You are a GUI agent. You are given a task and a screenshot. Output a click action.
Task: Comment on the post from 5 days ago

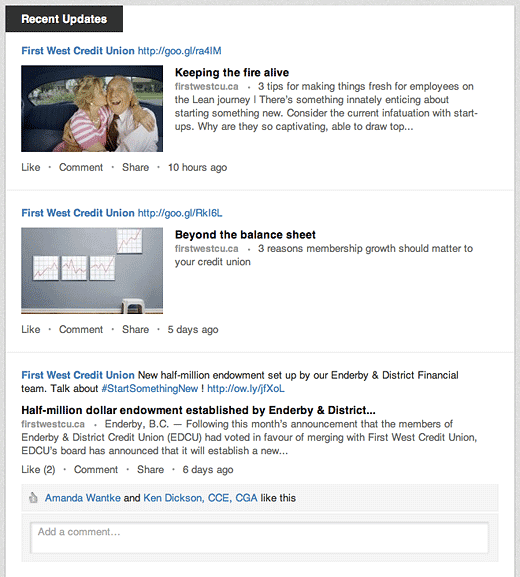coord(81,329)
